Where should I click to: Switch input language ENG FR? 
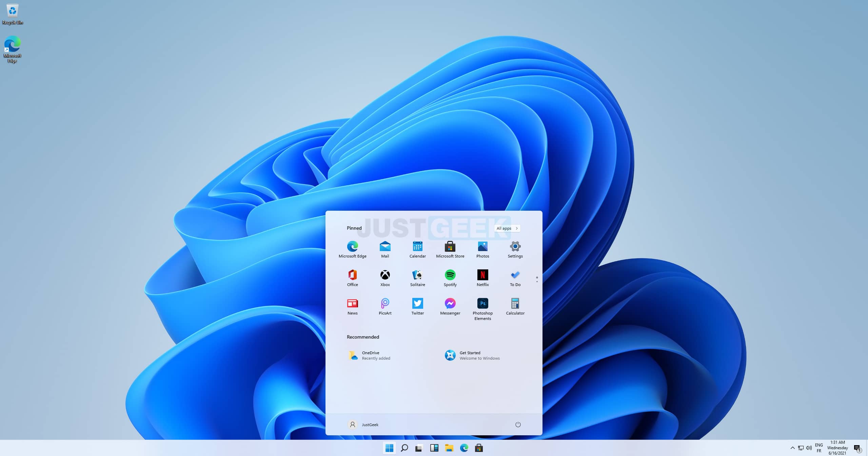819,448
